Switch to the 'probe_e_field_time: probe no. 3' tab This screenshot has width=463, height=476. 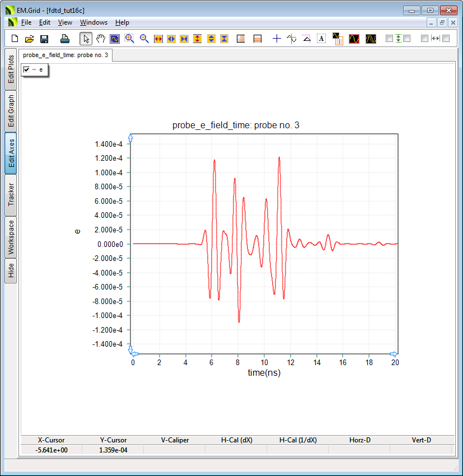(66, 55)
